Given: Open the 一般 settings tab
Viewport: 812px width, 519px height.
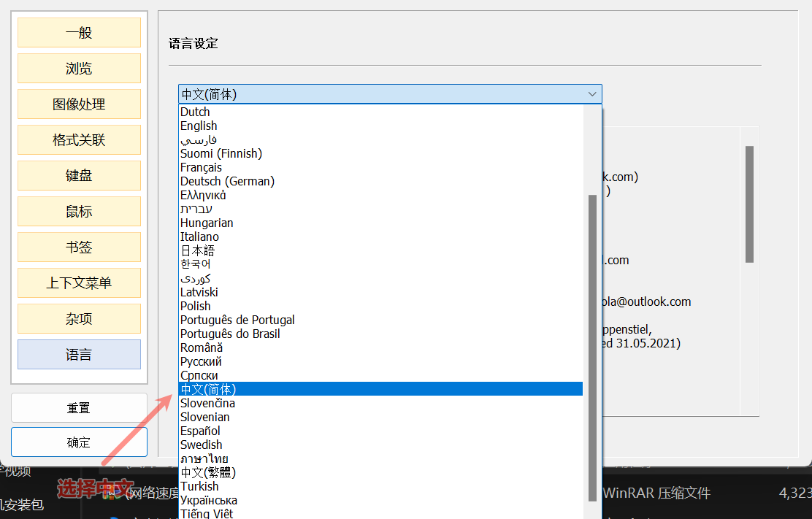Looking at the screenshot, I should 79,33.
